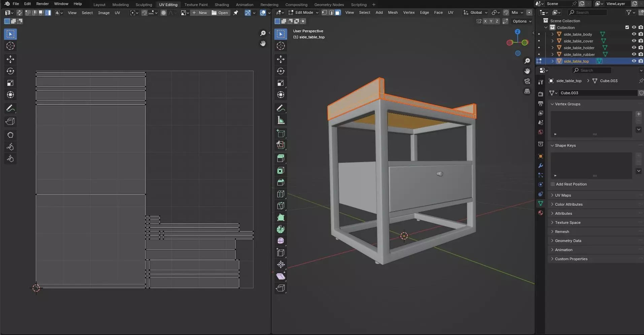Viewport: 644px width, 335px height.
Task: Hide side_table_cover in viewport
Action: [x=634, y=41]
